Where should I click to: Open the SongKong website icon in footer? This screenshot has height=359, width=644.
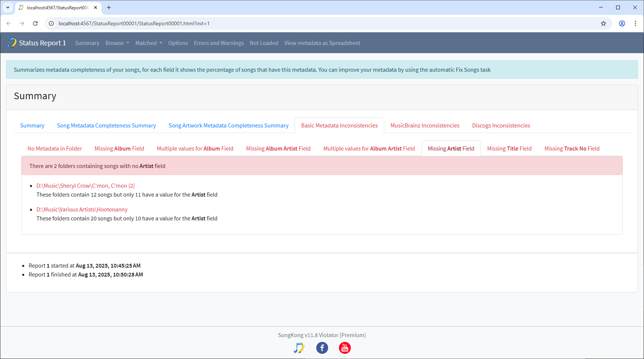click(x=299, y=348)
